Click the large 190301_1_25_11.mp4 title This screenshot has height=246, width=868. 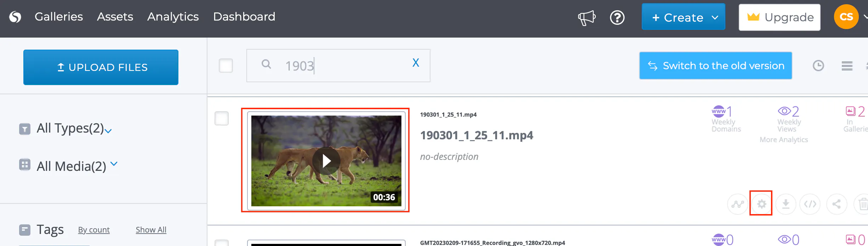coord(476,135)
